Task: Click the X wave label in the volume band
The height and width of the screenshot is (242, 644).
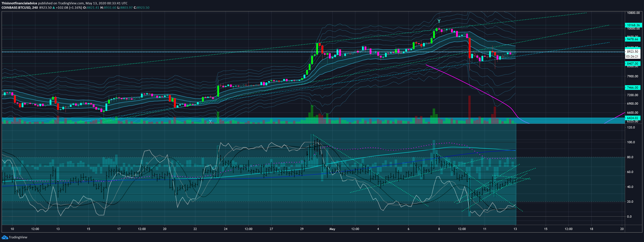Action: 210,122
